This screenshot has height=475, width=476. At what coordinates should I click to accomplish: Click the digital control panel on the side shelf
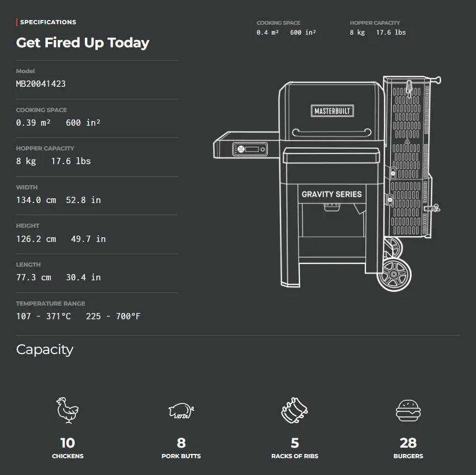tap(250, 149)
